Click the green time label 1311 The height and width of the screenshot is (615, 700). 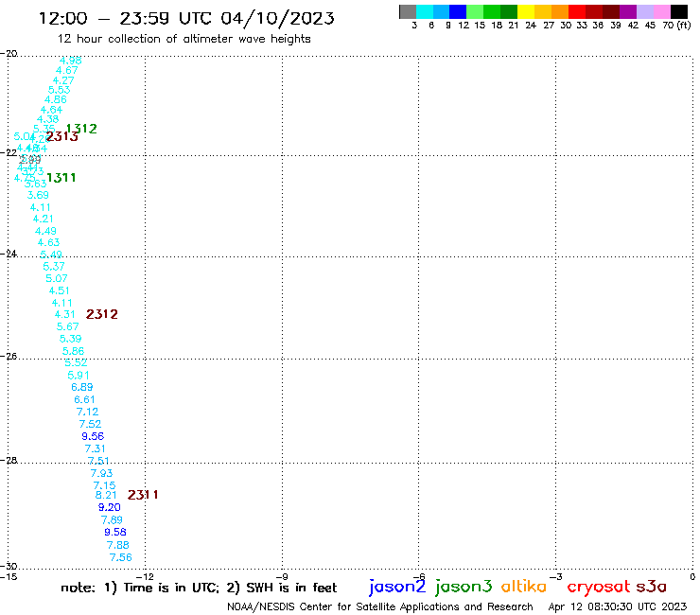coord(61,178)
